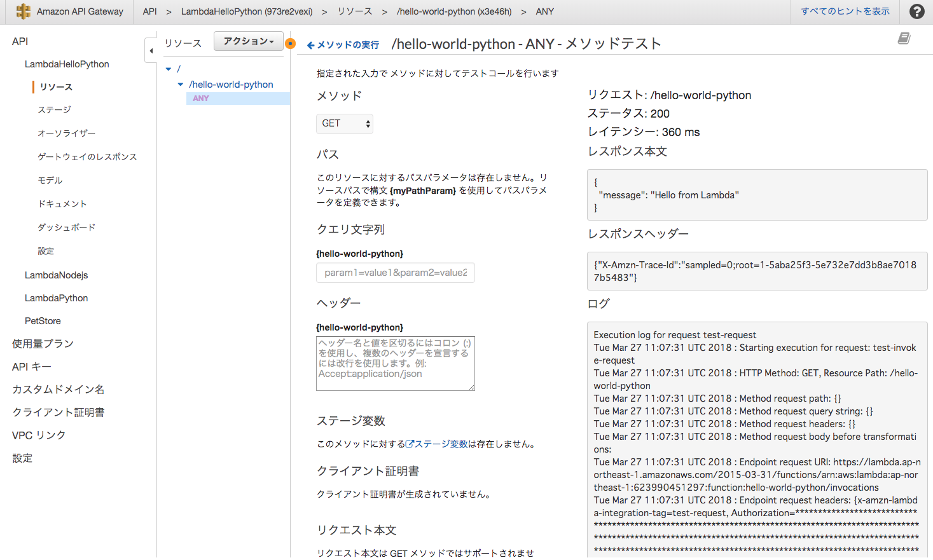Screen dimensions: 933x560
Task: Click Amazon API Gateway title text
Action: coord(80,11)
